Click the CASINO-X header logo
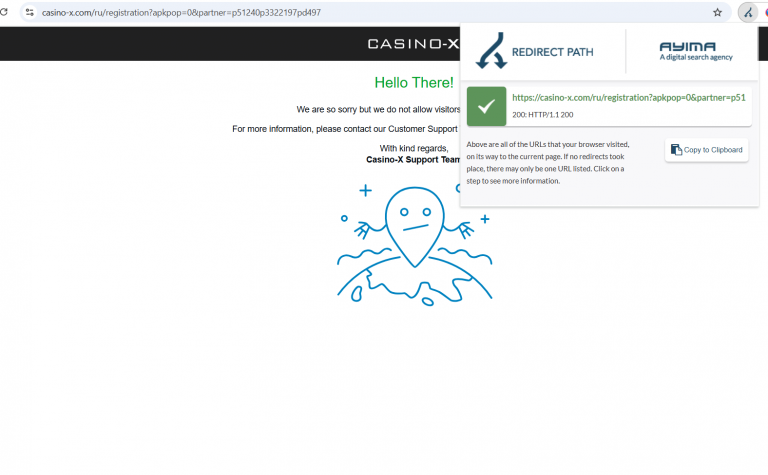The height and width of the screenshot is (475, 768). click(413, 44)
